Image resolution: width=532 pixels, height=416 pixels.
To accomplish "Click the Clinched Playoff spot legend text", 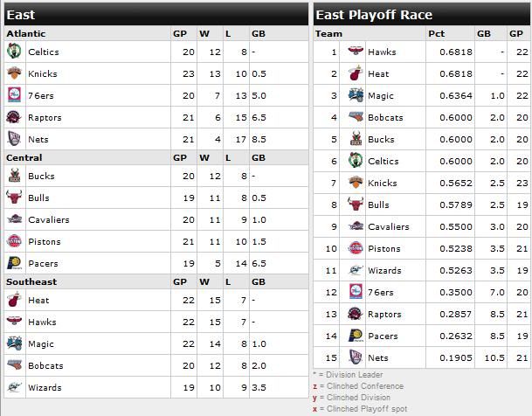I will (x=367, y=408).
